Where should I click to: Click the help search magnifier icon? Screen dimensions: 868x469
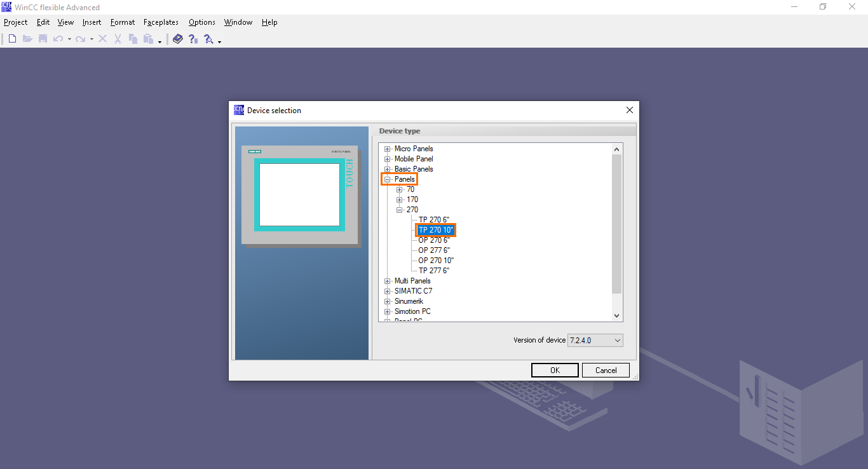(208, 39)
